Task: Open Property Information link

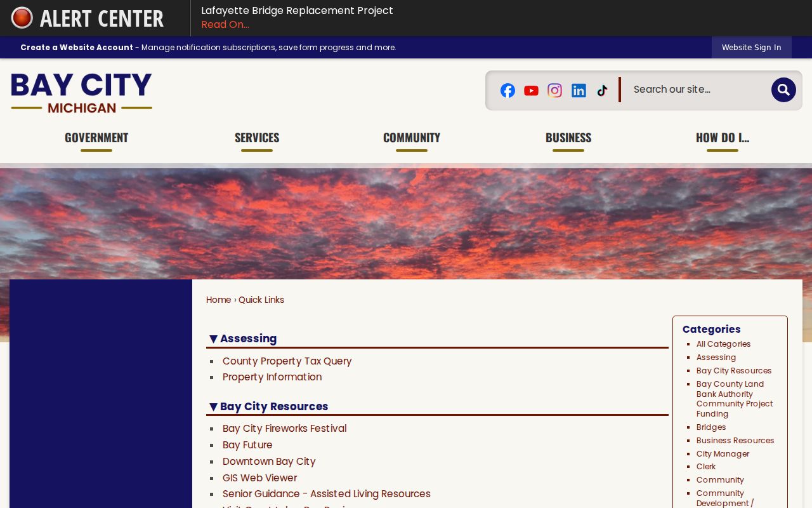Action: click(x=272, y=377)
